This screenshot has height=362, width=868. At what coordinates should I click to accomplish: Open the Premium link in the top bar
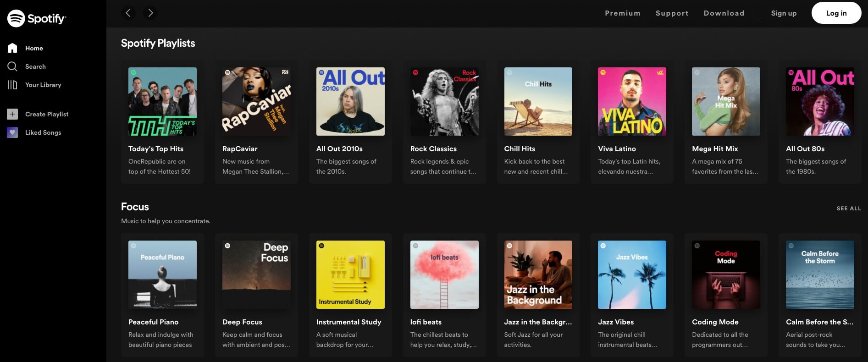click(623, 13)
